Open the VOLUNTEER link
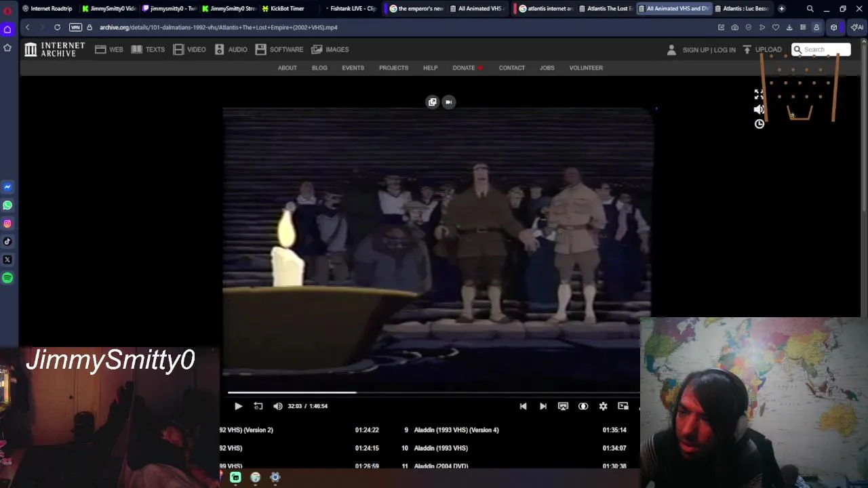868x488 pixels. (x=586, y=68)
